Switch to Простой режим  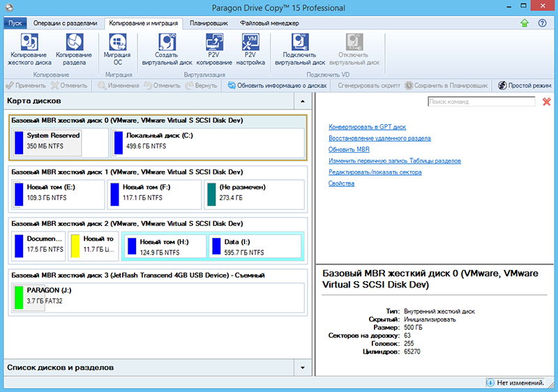525,85
